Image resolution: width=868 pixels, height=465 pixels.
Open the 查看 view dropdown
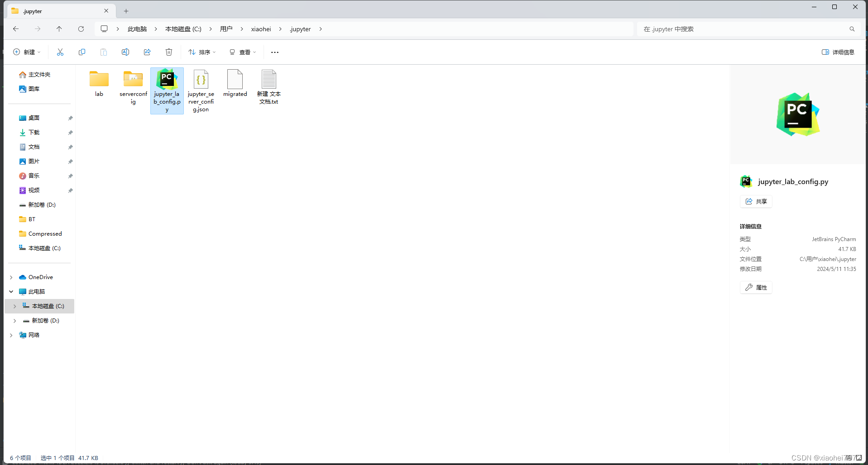tap(243, 52)
